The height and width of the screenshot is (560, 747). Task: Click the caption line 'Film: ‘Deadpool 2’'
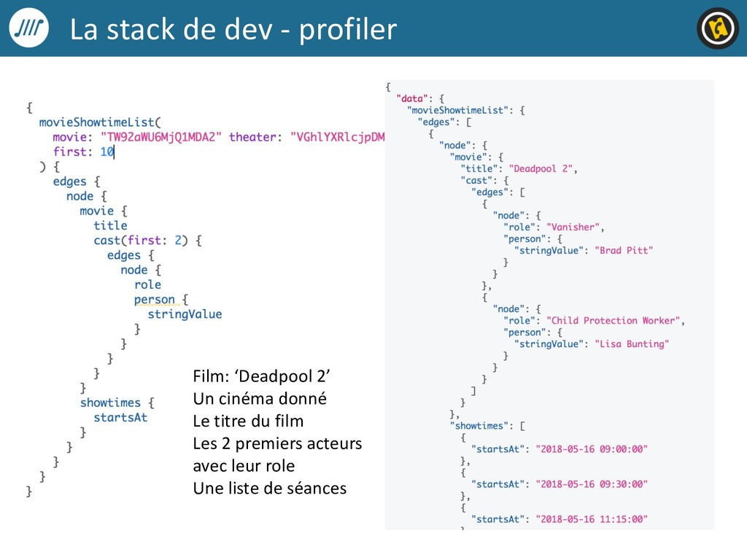coord(262,376)
